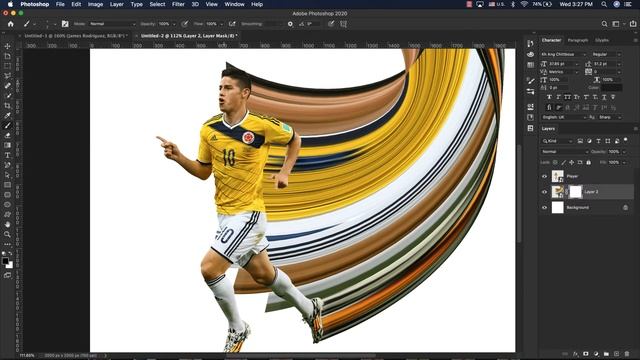Click the Player layer thumbnail
The height and width of the screenshot is (360, 640).
click(x=558, y=176)
